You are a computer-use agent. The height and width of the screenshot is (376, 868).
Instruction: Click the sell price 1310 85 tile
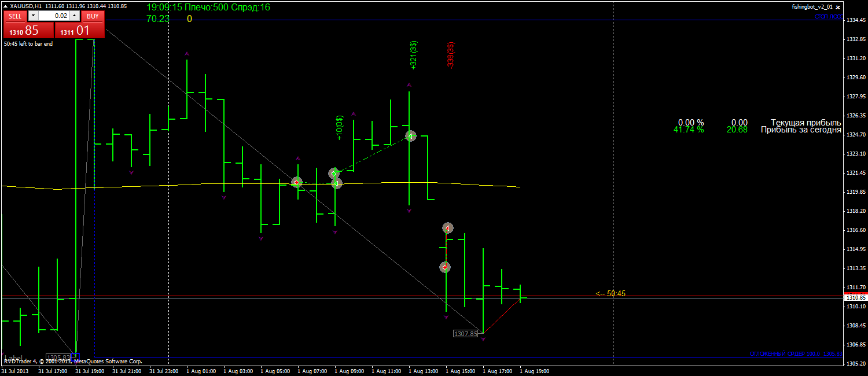point(28,30)
